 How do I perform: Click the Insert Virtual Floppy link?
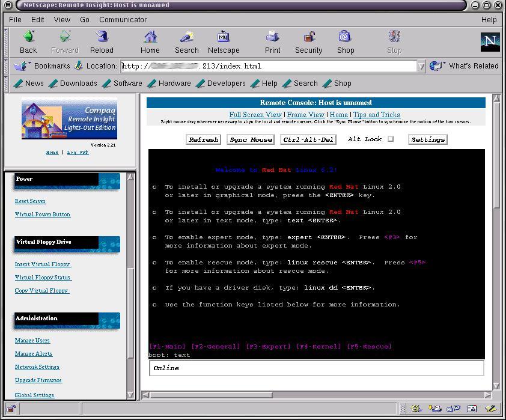click(x=42, y=264)
